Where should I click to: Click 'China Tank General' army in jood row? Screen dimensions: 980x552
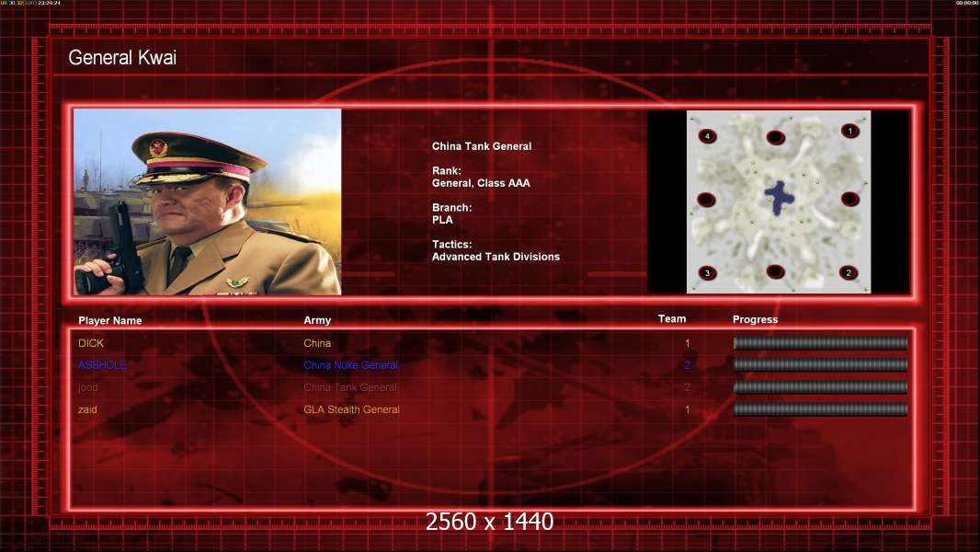[350, 387]
